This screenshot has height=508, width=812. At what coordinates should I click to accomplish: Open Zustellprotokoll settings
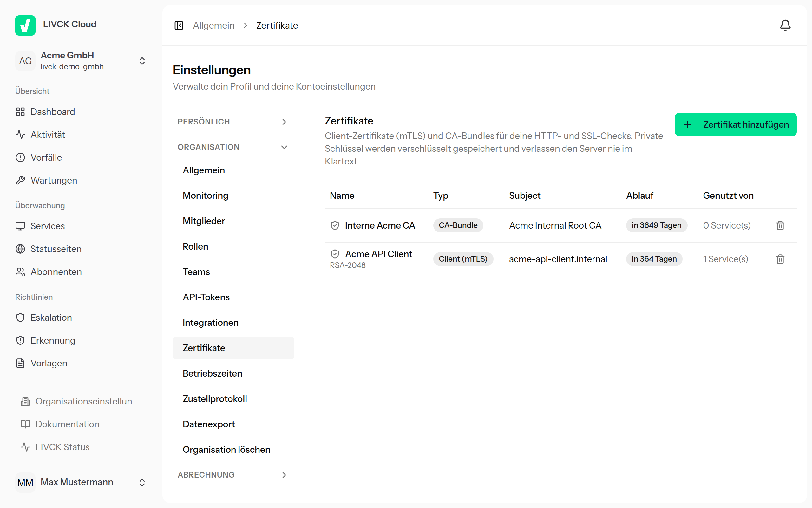[x=233, y=399]
